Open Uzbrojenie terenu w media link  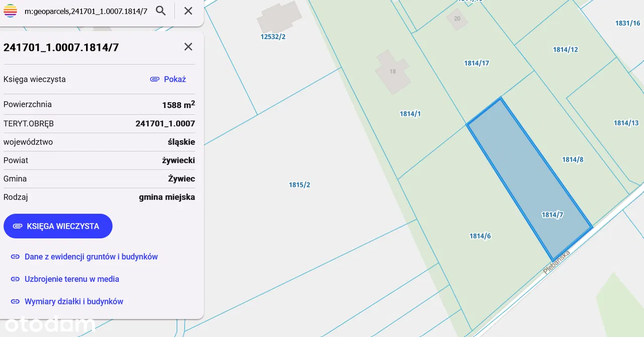click(x=72, y=279)
